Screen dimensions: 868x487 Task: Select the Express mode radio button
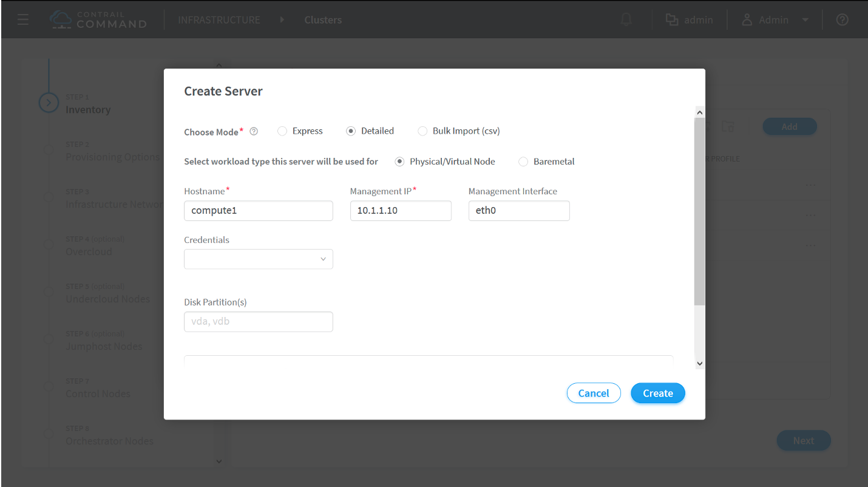(282, 131)
